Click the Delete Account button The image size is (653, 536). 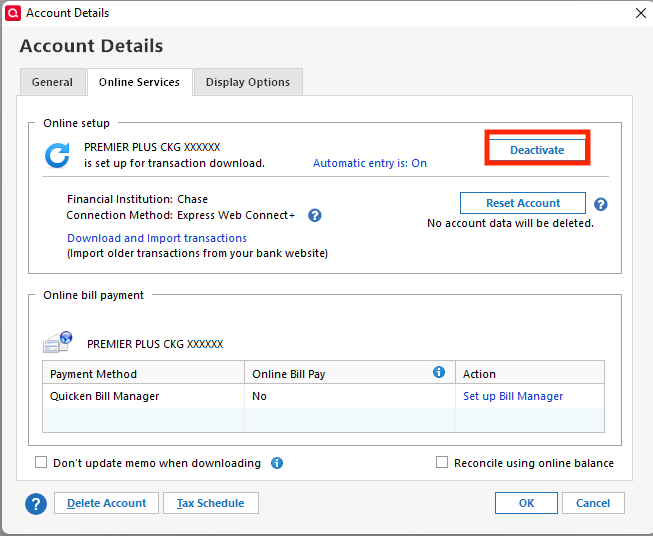coord(106,503)
